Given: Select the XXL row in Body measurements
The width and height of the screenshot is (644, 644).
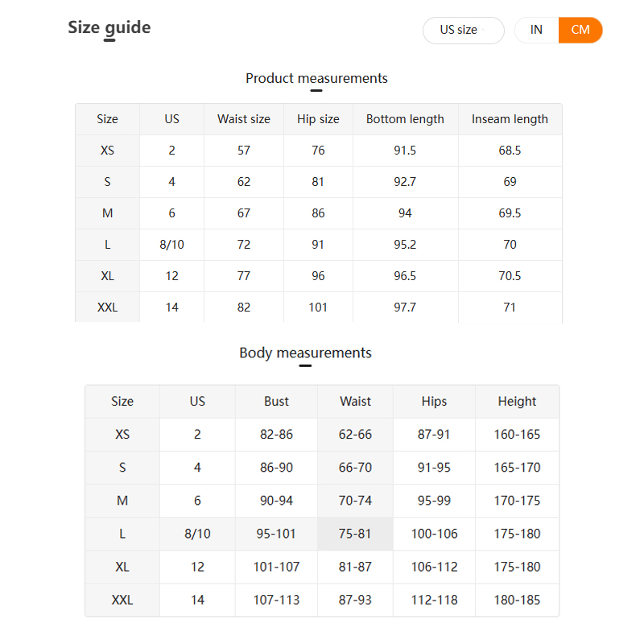Looking at the screenshot, I should [x=322, y=600].
